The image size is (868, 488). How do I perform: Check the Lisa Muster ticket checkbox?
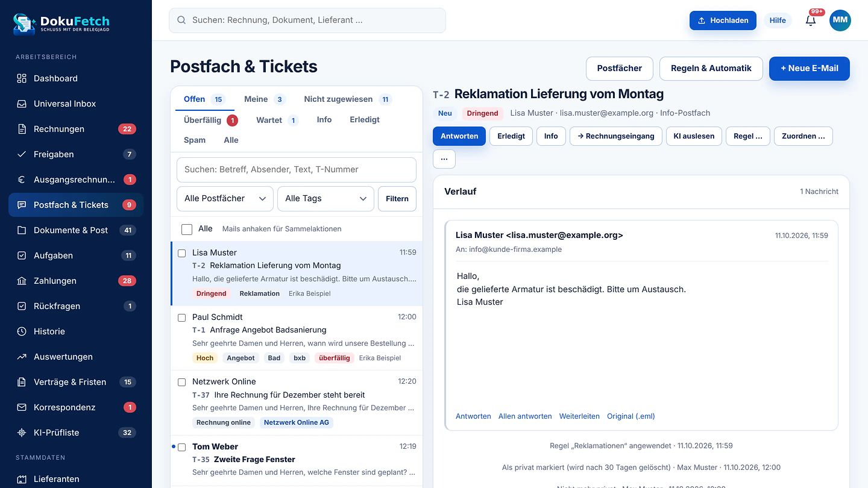(x=181, y=253)
